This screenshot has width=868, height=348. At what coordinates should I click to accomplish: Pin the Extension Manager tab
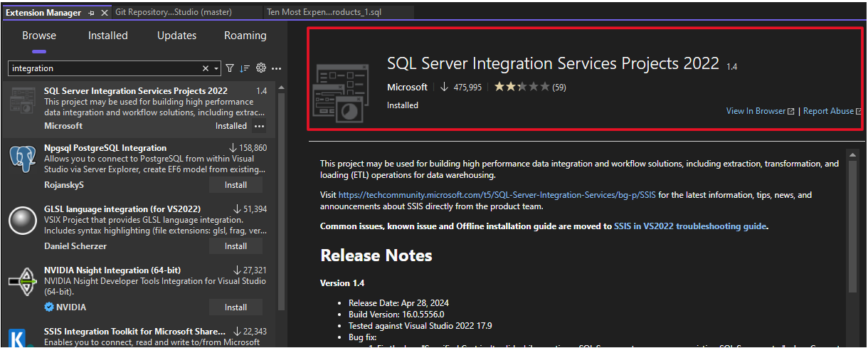92,13
